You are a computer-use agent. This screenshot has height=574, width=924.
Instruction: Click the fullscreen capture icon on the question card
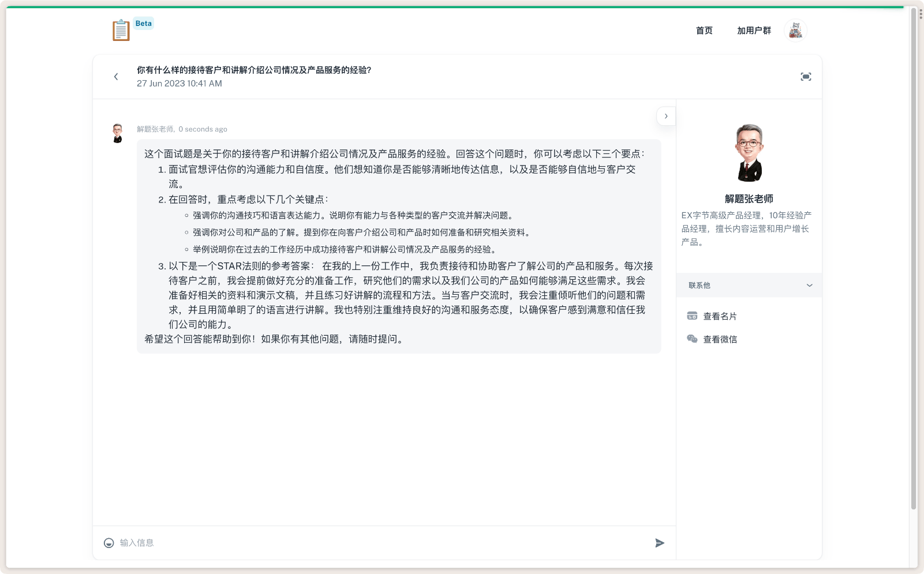click(806, 76)
